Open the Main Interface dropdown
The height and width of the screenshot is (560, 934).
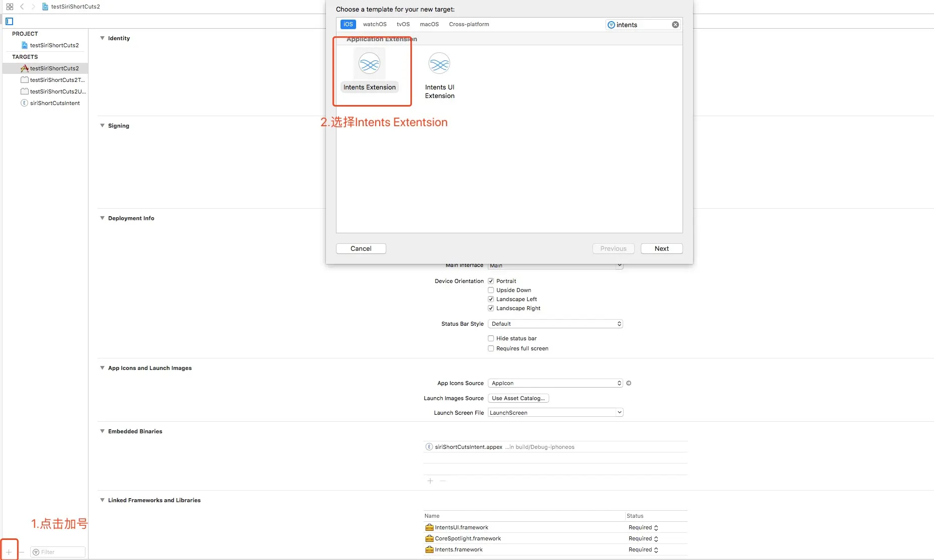coord(555,265)
